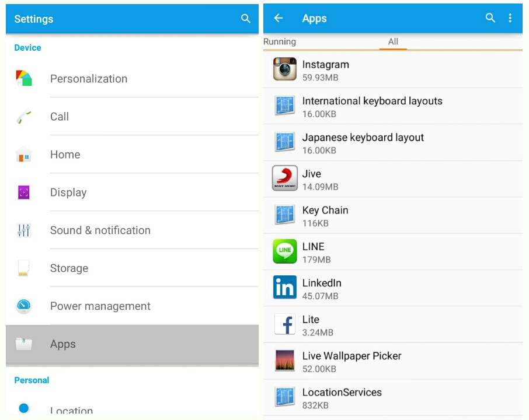The image size is (529, 420).
Task: Tap the Apps title in header
Action: click(x=315, y=18)
